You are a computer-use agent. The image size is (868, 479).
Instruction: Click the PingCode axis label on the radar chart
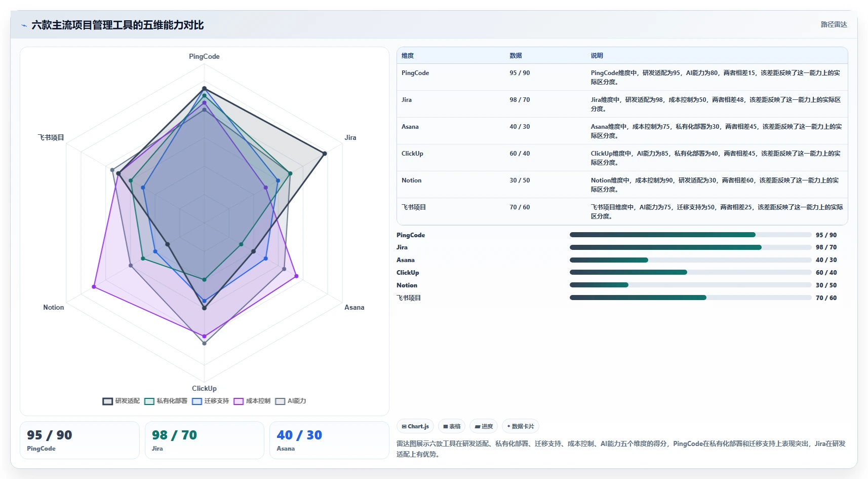click(x=204, y=56)
